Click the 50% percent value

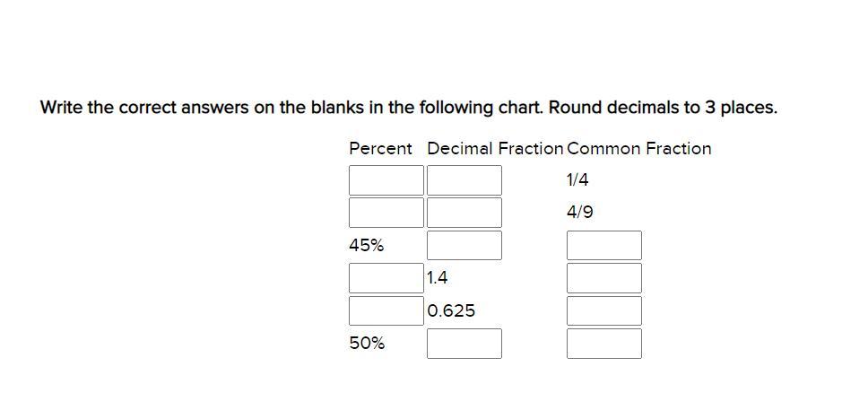coord(367,344)
